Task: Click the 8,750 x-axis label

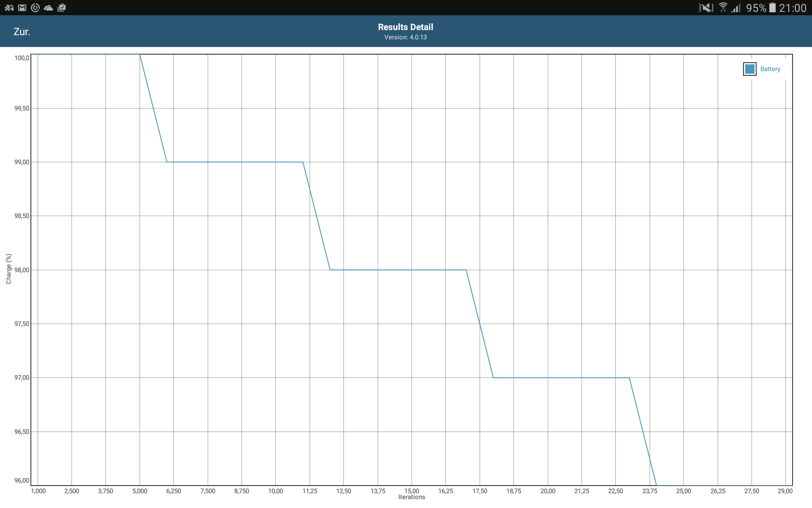Action: click(241, 491)
